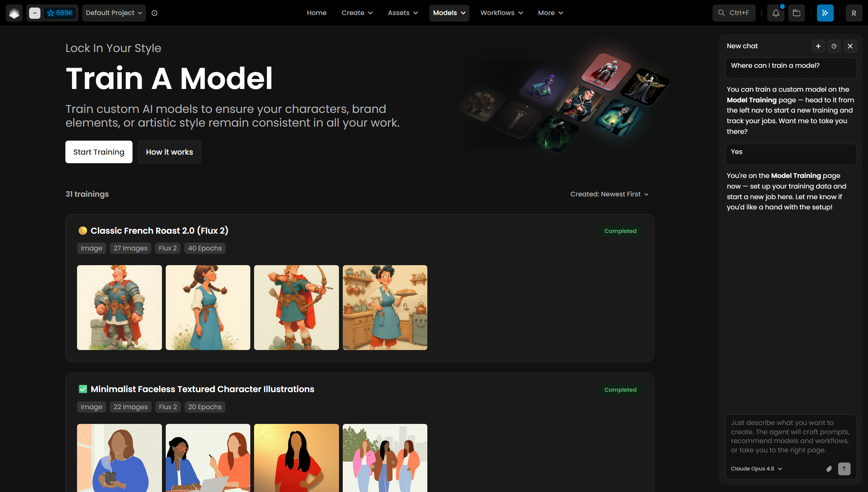The image size is (868, 492).
Task: Click Flux 2 tag on Classic French Roast
Action: [x=168, y=248]
